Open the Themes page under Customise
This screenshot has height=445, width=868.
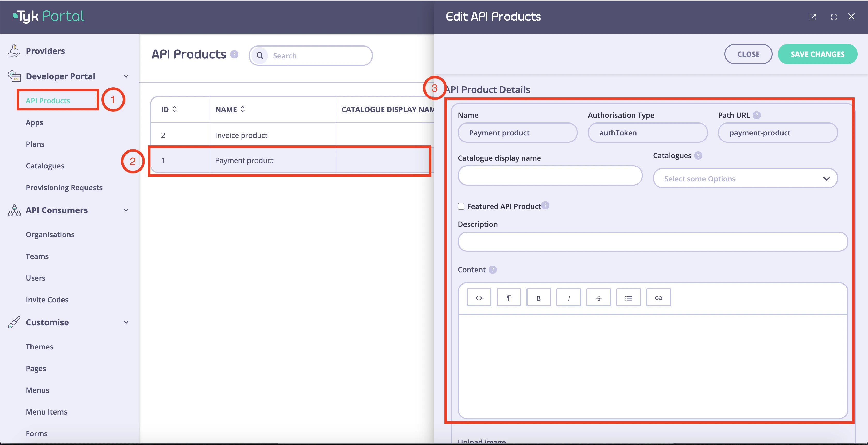(40, 346)
